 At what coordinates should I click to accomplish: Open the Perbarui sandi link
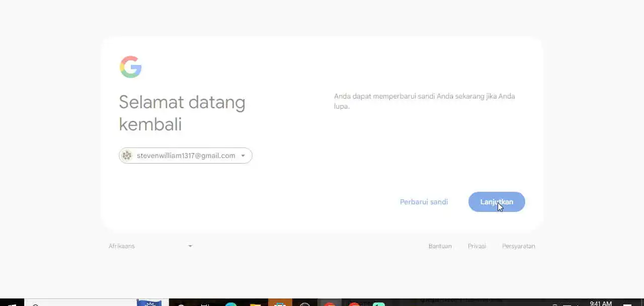pos(424,202)
